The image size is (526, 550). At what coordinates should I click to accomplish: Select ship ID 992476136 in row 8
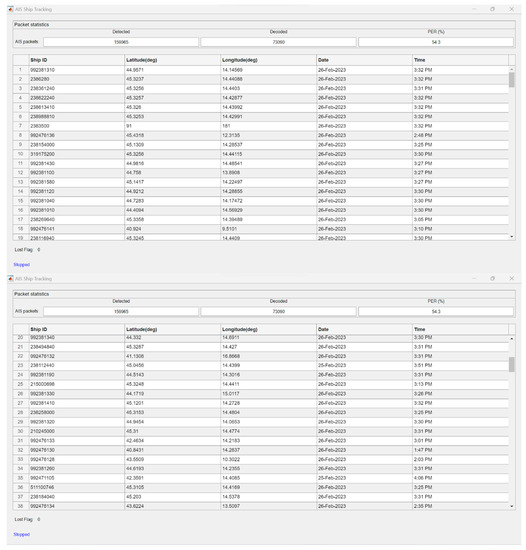coord(76,135)
